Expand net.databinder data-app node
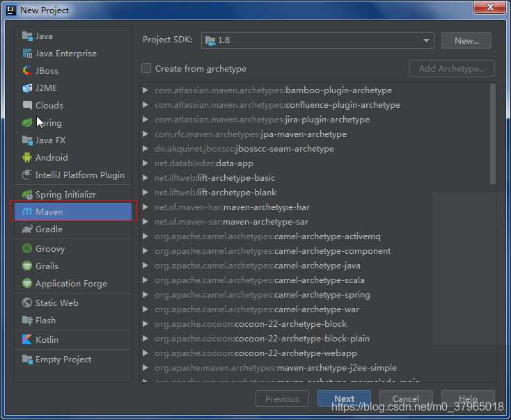511x420 pixels. (x=146, y=163)
